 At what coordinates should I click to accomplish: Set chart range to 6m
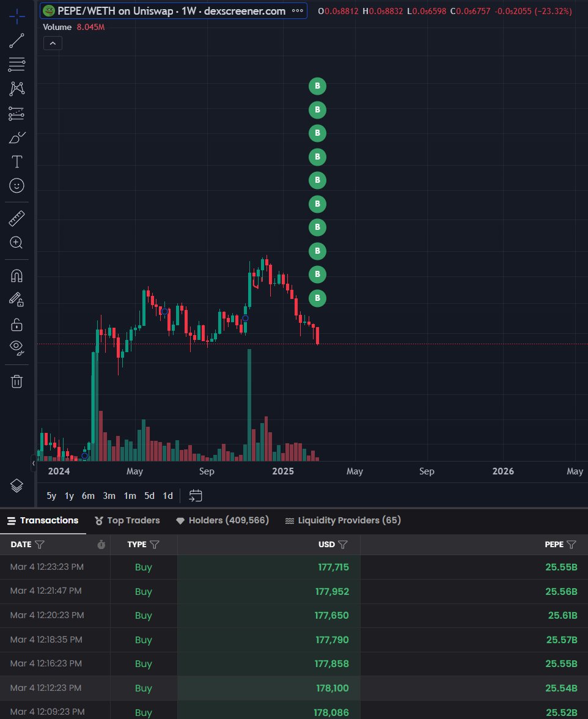tap(88, 496)
